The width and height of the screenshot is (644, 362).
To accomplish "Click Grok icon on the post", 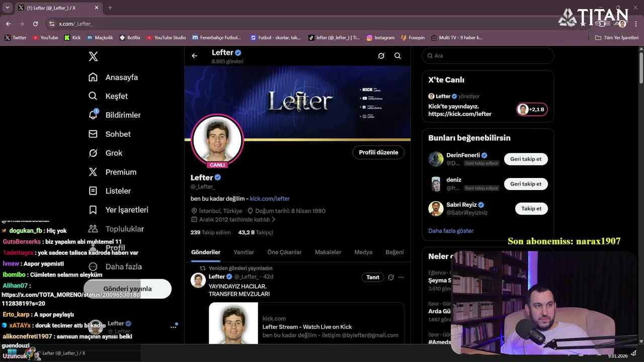I will pyautogui.click(x=390, y=277).
